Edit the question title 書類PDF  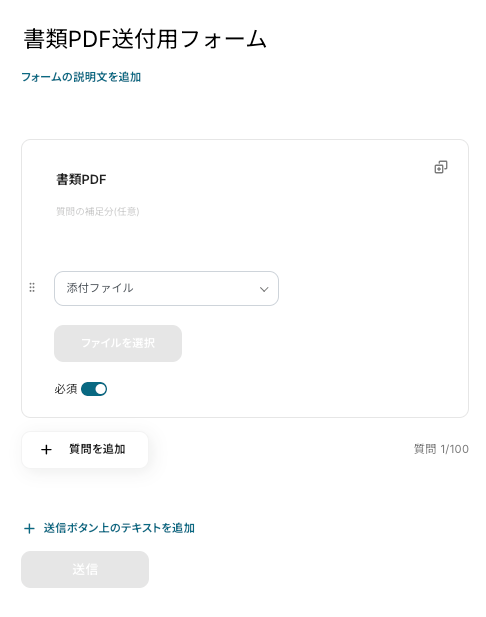[81, 179]
